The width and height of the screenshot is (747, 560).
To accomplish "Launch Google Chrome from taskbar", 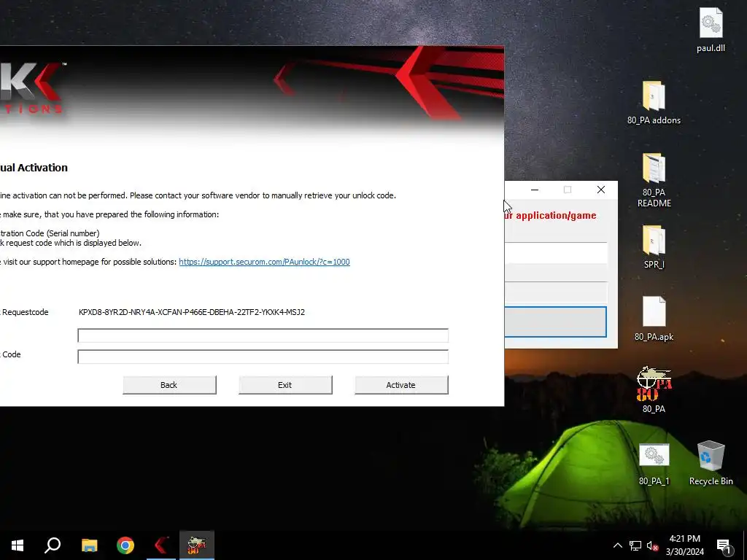I will (x=125, y=545).
